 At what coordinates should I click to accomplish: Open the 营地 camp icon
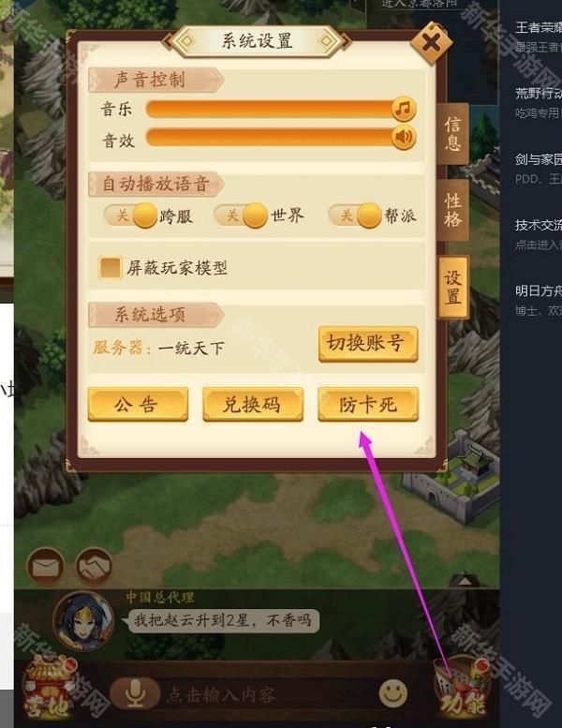click(48, 687)
